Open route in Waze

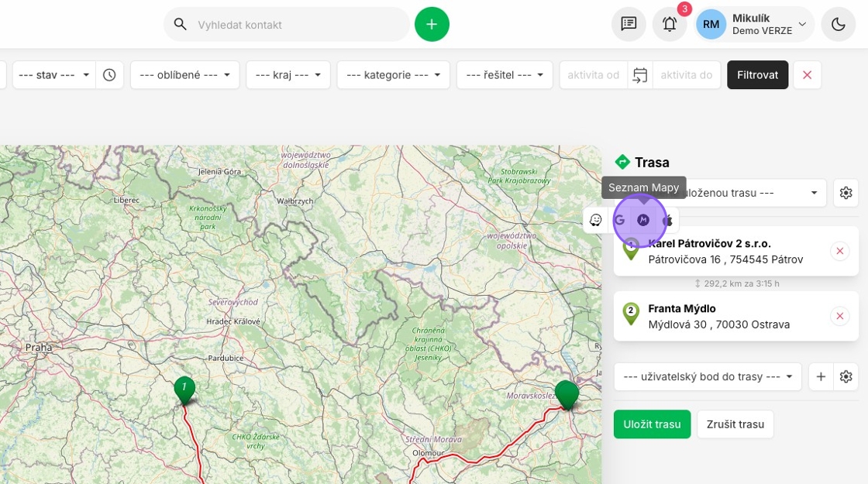(595, 220)
